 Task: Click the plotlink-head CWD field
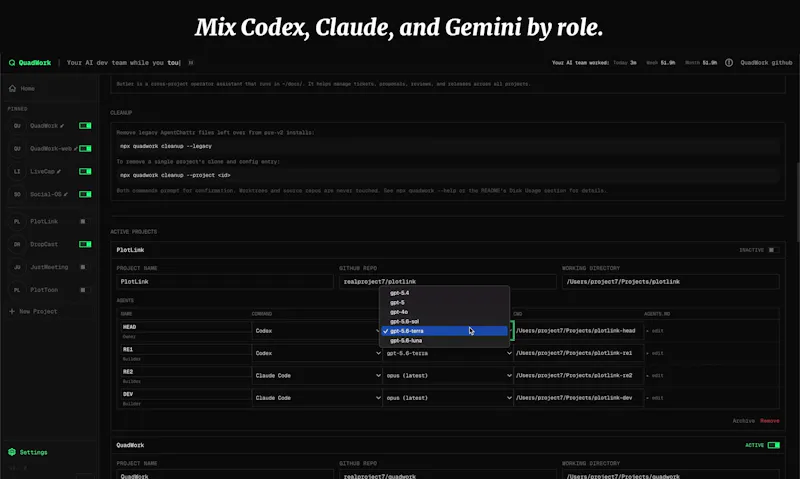579,331
